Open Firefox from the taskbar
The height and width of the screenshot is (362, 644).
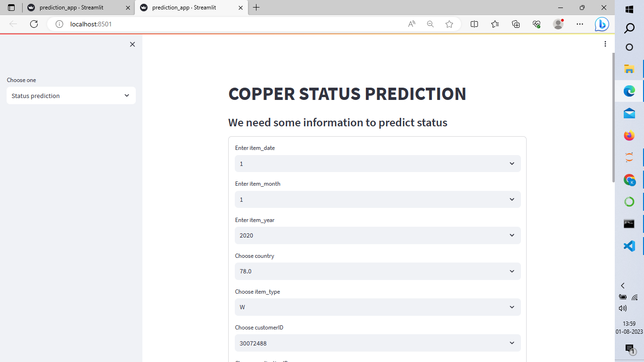[x=629, y=135]
